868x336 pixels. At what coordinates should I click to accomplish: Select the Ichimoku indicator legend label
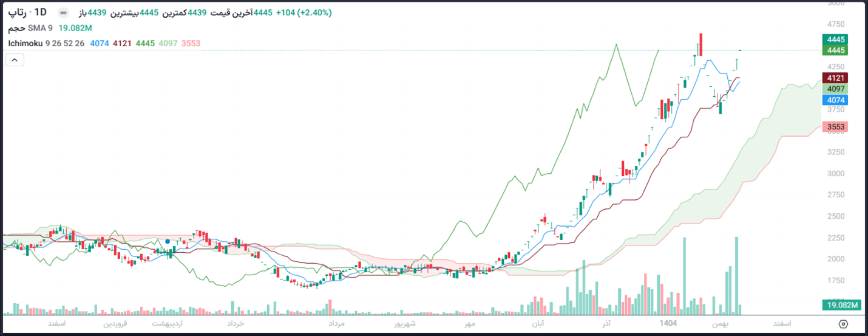tap(25, 43)
